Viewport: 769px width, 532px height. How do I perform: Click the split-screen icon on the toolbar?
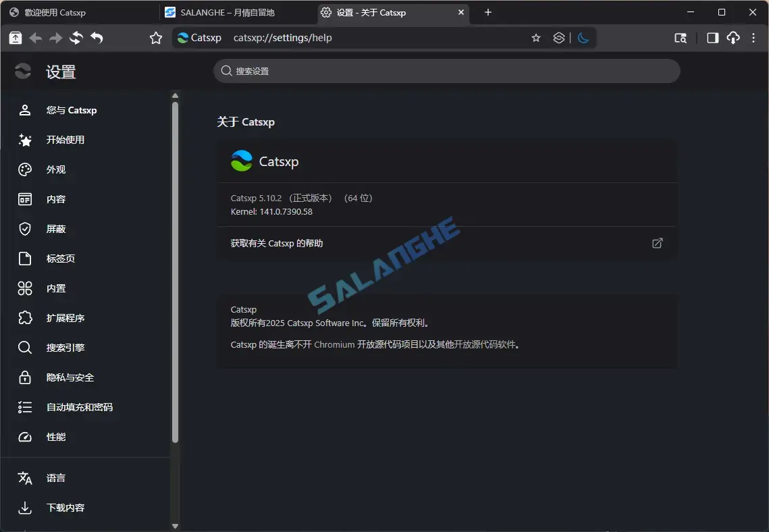(x=711, y=38)
